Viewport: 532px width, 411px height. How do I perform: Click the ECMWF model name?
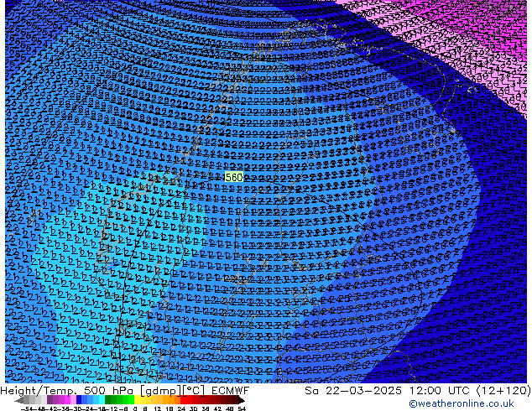pos(231,391)
